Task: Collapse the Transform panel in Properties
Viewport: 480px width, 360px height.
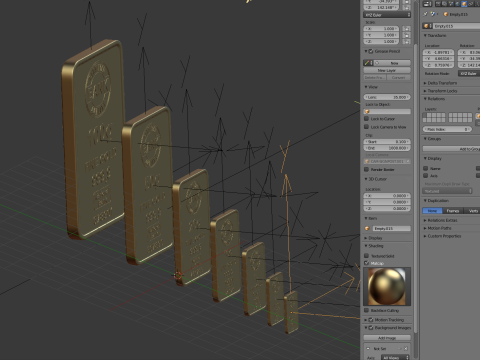Action: (x=425, y=35)
